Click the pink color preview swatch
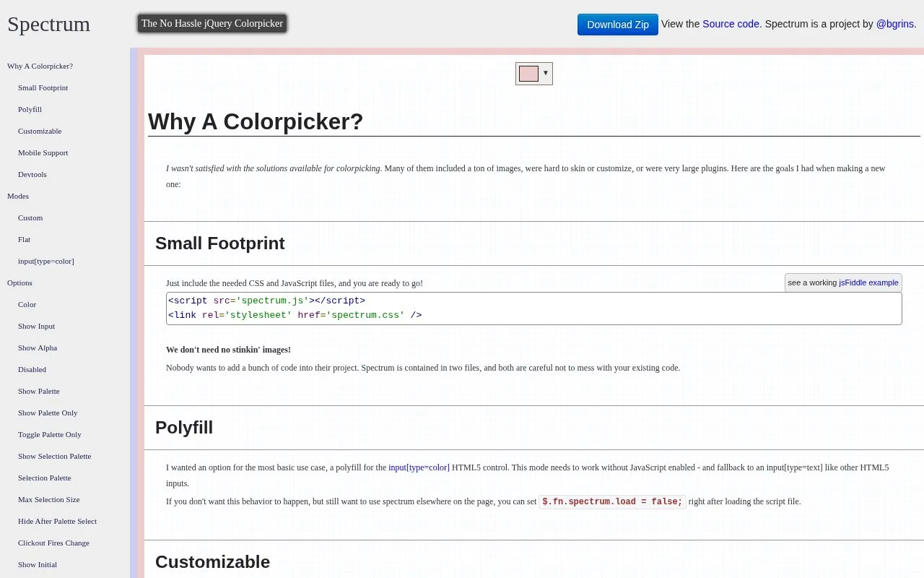The image size is (924, 578). 528,74
